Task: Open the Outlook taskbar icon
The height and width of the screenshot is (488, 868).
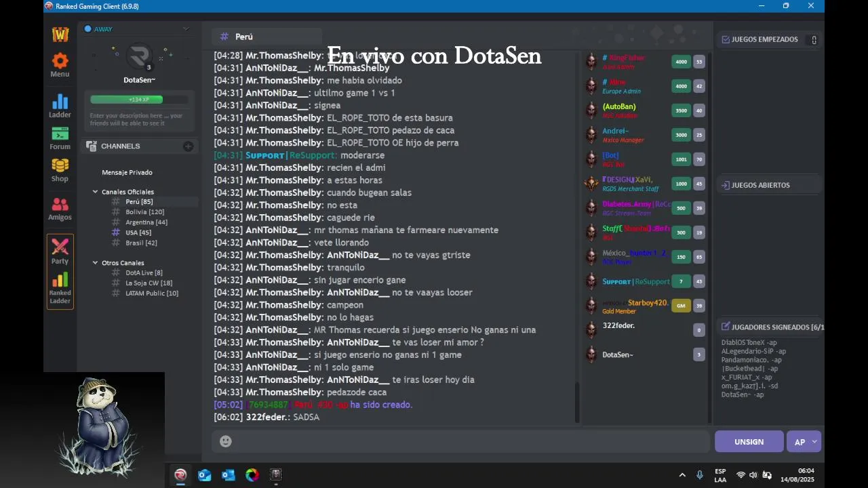Action: tap(229, 474)
